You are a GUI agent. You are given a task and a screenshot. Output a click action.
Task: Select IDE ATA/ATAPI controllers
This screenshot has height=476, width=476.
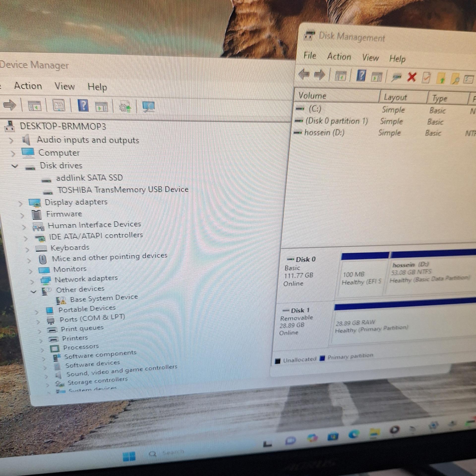[x=96, y=236]
